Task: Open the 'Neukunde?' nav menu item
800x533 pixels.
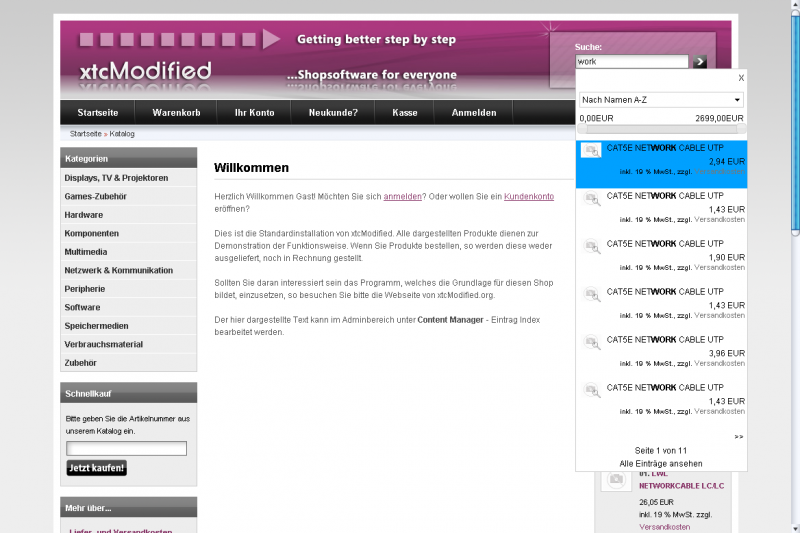Action: pos(333,113)
